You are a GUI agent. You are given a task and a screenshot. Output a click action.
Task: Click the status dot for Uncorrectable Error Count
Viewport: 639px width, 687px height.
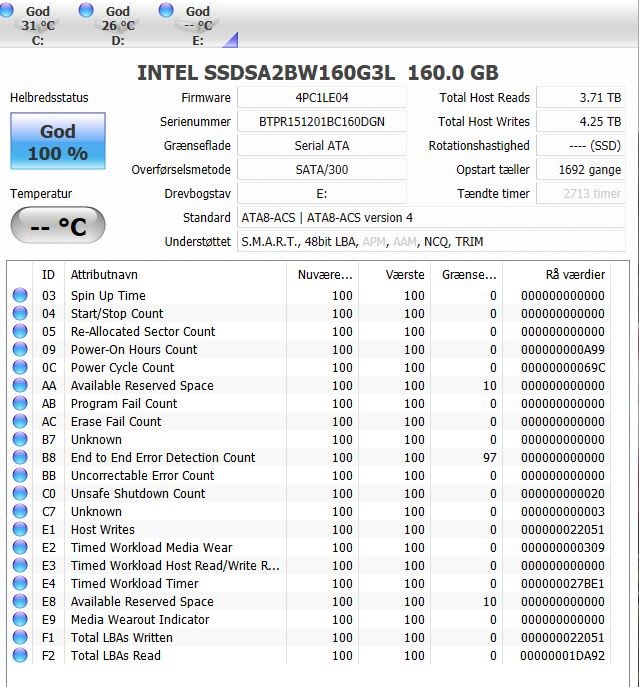click(20, 475)
